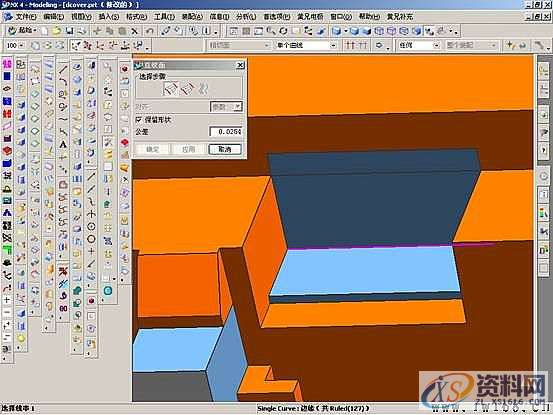Print using the printer toolbar icon
This screenshot has height=415, width=553.
pyautogui.click(x=82, y=31)
